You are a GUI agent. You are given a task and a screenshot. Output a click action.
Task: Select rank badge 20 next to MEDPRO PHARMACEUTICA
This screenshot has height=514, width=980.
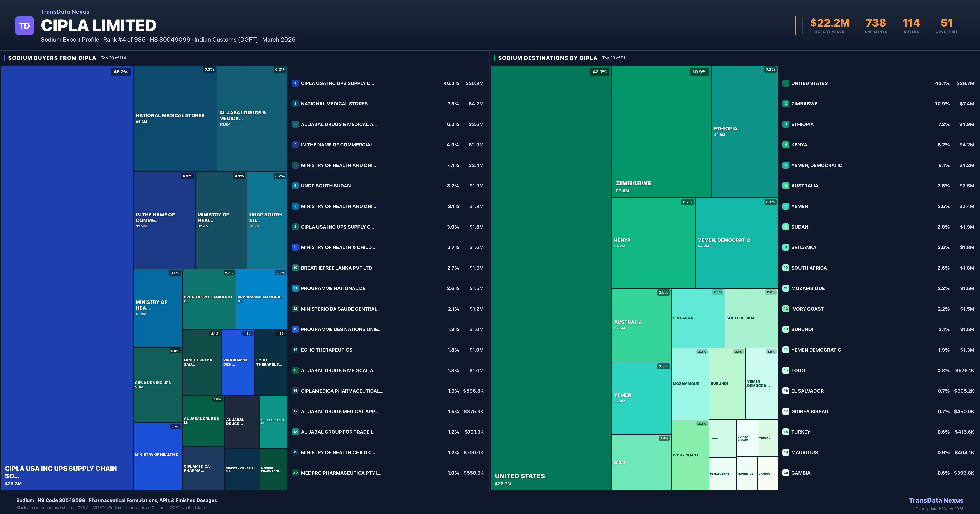(x=295, y=473)
